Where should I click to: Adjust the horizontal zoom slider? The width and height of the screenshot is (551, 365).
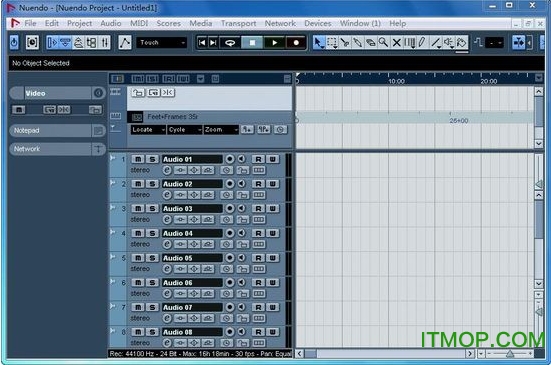coord(510,354)
